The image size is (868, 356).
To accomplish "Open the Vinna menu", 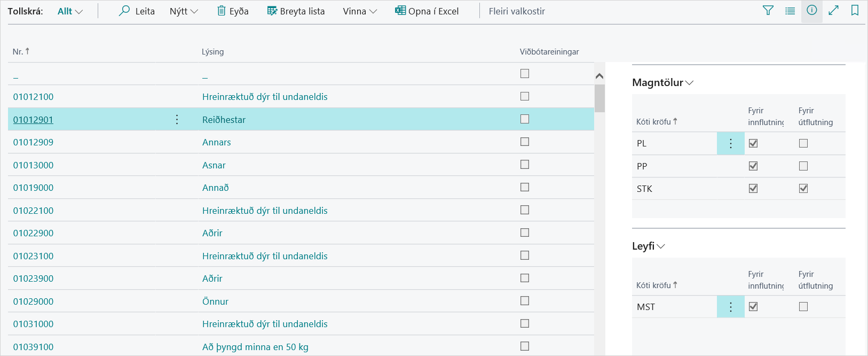I will (359, 11).
